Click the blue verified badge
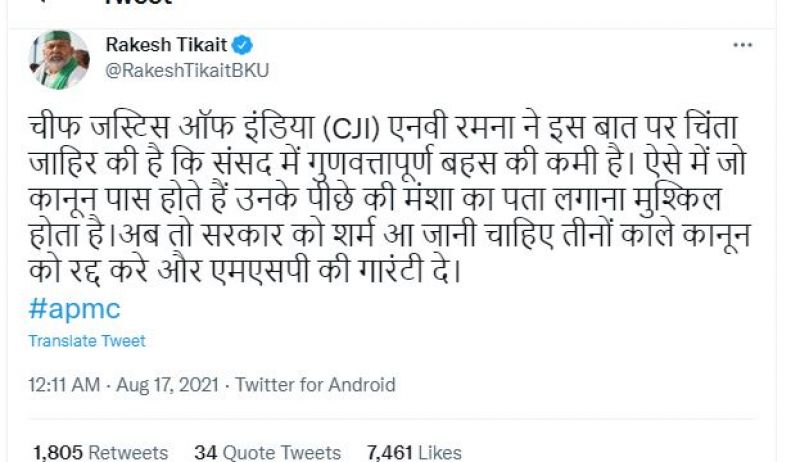800x462 pixels. point(243,45)
